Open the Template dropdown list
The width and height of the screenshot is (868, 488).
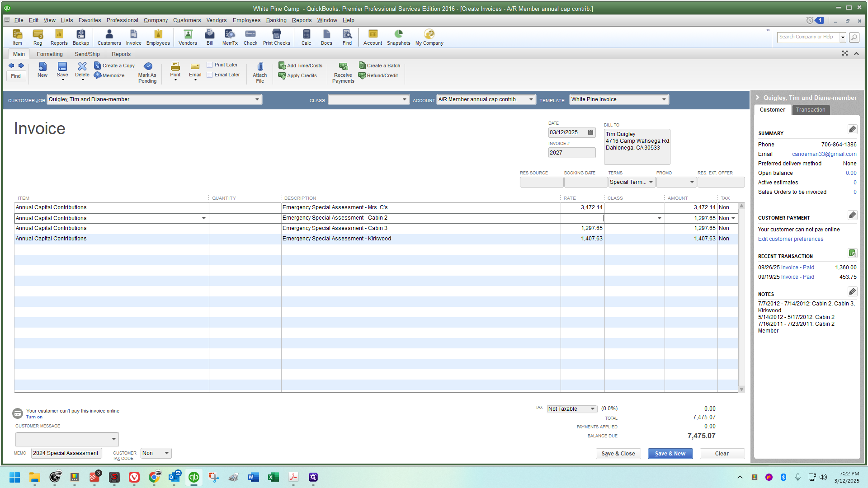click(664, 99)
